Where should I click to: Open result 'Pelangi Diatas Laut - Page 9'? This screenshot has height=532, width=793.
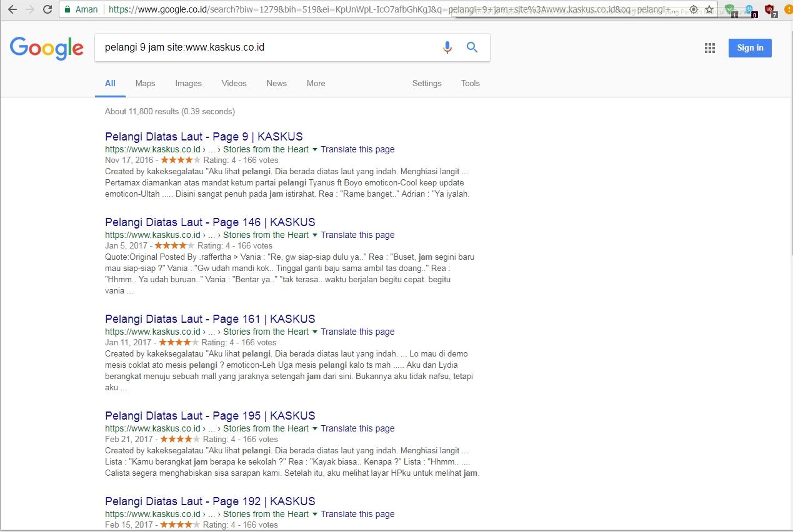tap(204, 137)
